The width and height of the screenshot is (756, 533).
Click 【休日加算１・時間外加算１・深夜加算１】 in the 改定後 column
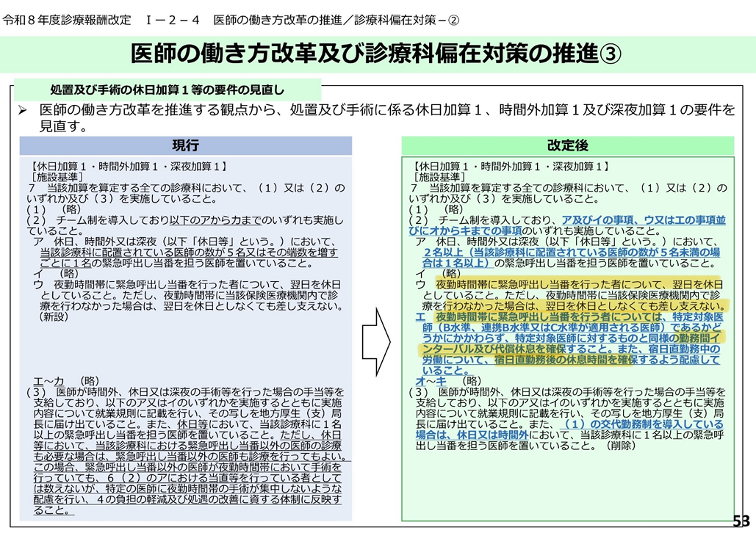(x=510, y=167)
